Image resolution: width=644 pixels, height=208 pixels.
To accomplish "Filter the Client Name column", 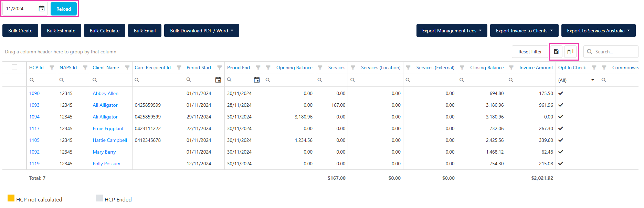I will point(127,67).
